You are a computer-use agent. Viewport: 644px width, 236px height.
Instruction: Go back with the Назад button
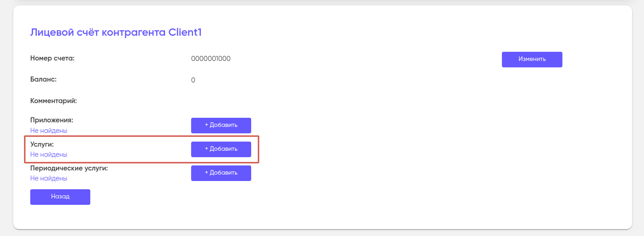pos(60,197)
